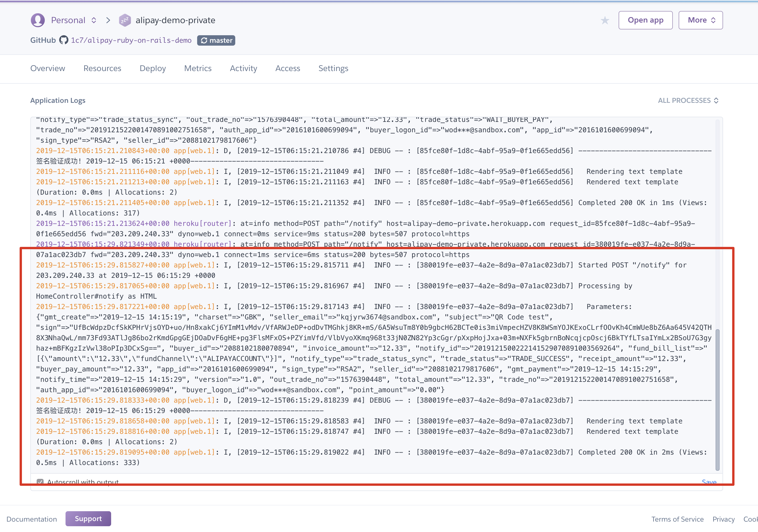Click the Open app button
The image size is (758, 532).
[645, 20]
